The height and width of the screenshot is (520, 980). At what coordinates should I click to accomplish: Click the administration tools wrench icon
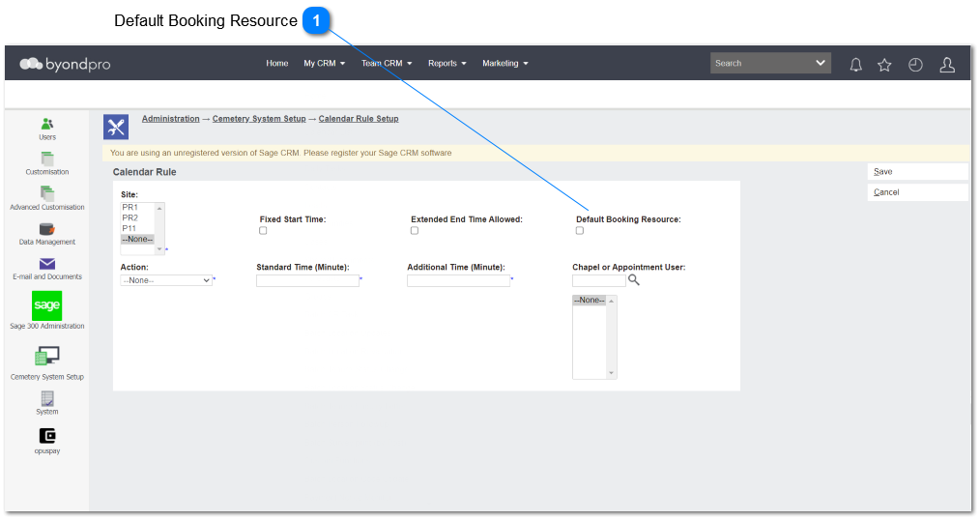[116, 127]
